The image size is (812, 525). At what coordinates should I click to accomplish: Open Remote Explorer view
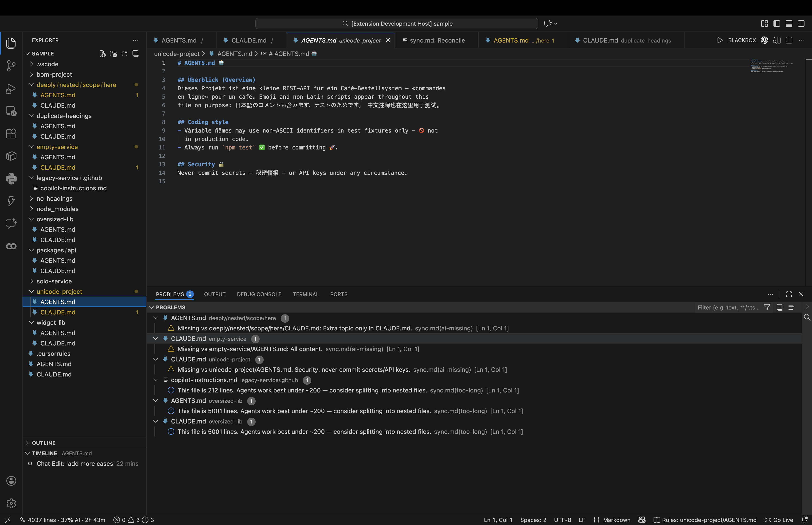[11, 111]
